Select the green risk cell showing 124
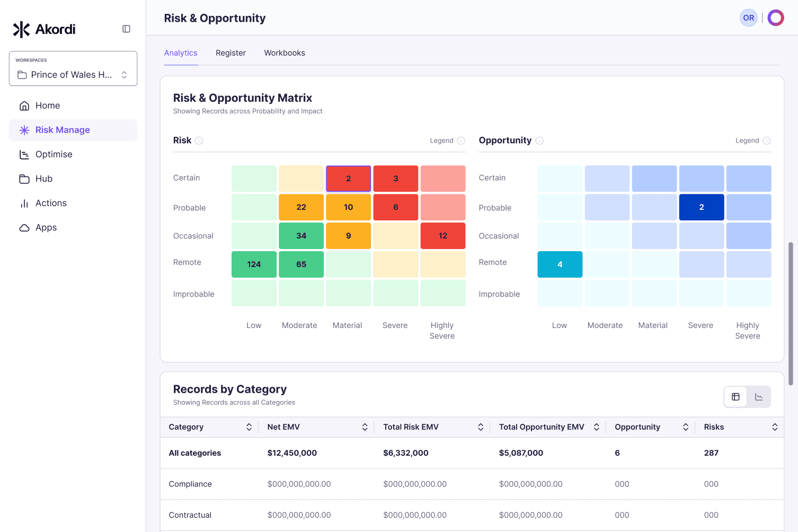This screenshot has width=798, height=532. click(x=254, y=264)
